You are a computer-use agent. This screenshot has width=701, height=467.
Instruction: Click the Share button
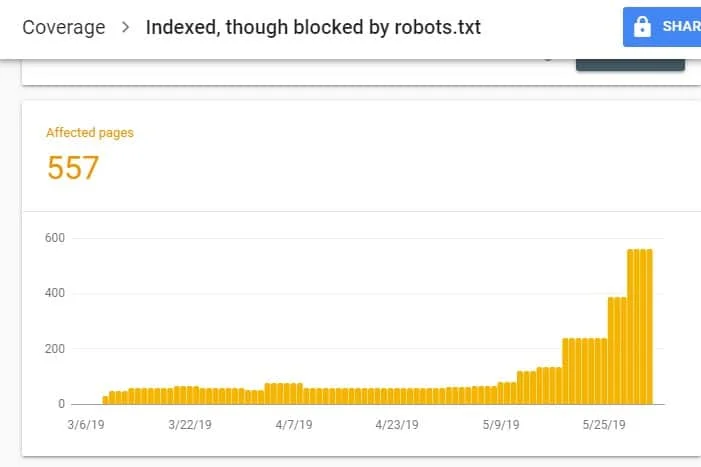(663, 27)
